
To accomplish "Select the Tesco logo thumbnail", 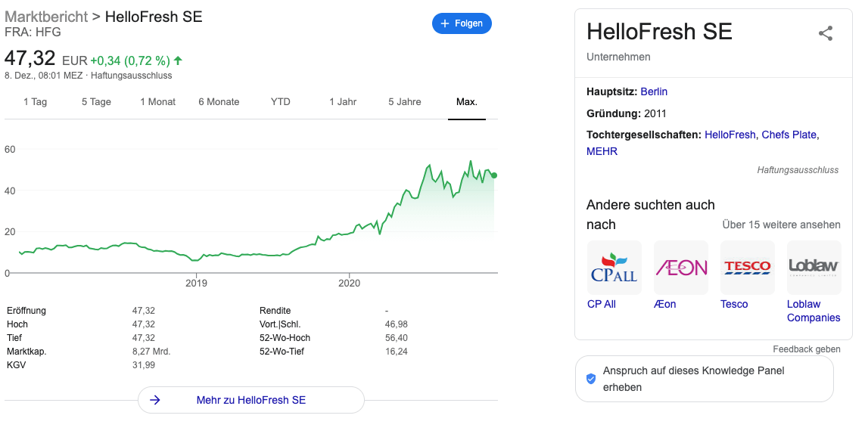I will click(x=747, y=268).
